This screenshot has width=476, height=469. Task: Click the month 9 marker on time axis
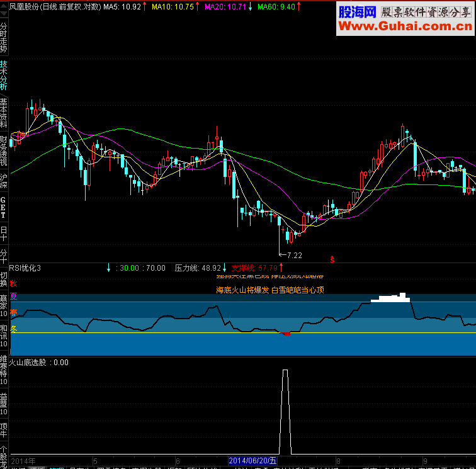point(425,461)
